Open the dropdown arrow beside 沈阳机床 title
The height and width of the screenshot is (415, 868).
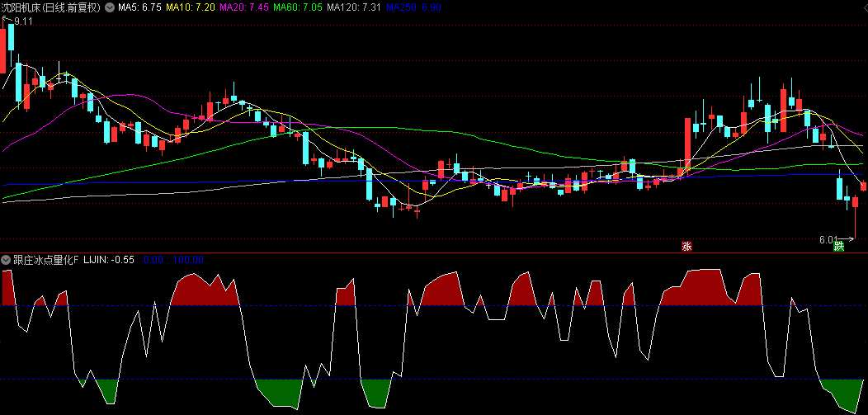[109, 7]
